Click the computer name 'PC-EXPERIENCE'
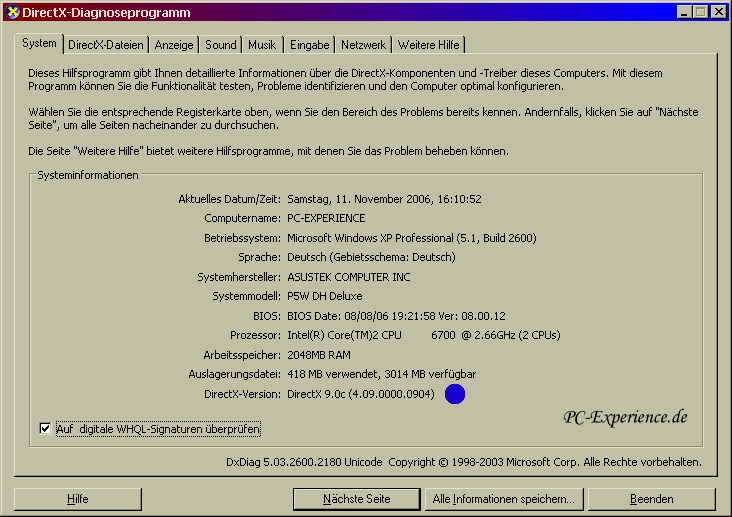Image resolution: width=732 pixels, height=517 pixels. pyautogui.click(x=326, y=219)
